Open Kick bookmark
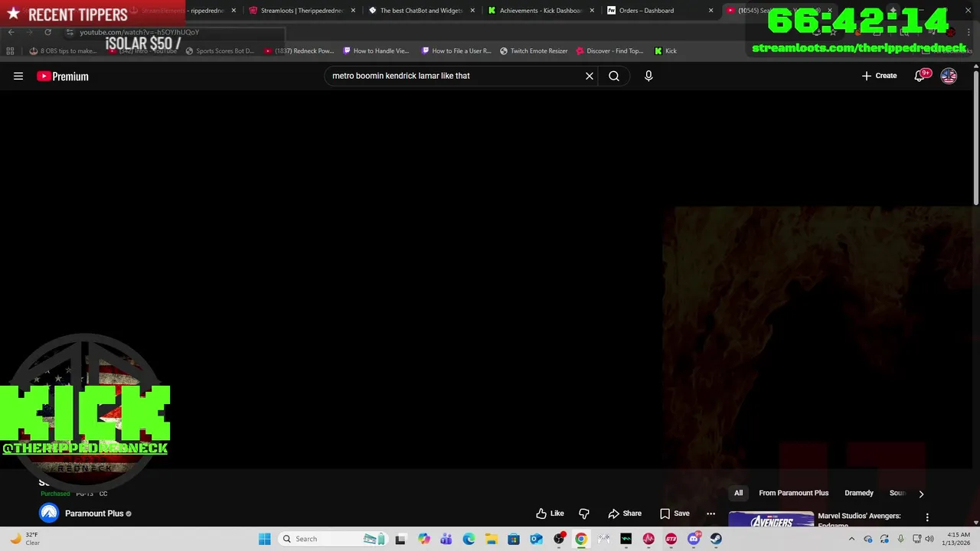 (665, 51)
